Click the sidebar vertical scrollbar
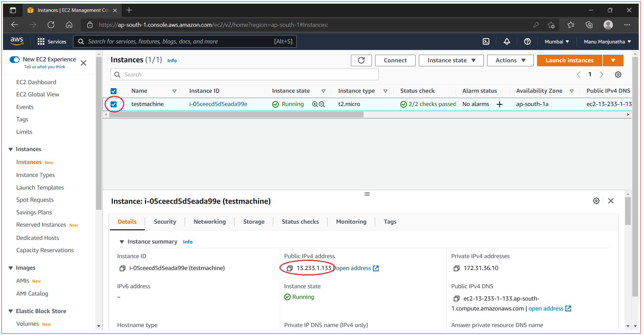 click(x=99, y=133)
